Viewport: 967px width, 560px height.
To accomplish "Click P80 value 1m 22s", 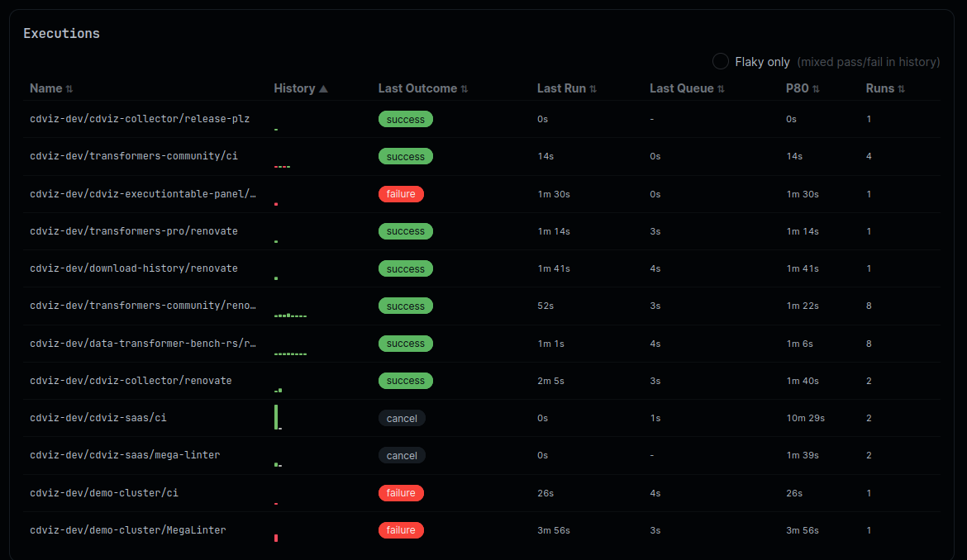I will click(x=803, y=306).
